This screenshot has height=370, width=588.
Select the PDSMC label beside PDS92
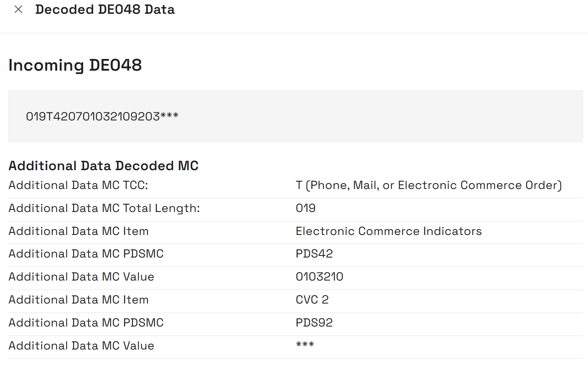pyautogui.click(x=86, y=323)
